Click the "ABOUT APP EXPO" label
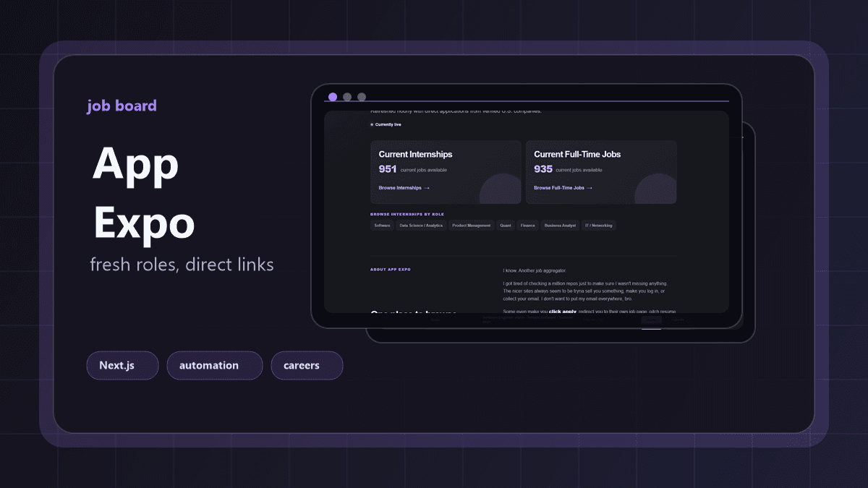868x488 pixels. [x=391, y=269]
